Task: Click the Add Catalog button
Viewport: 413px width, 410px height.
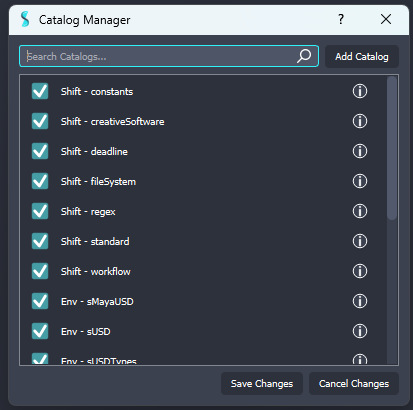Action: (362, 57)
